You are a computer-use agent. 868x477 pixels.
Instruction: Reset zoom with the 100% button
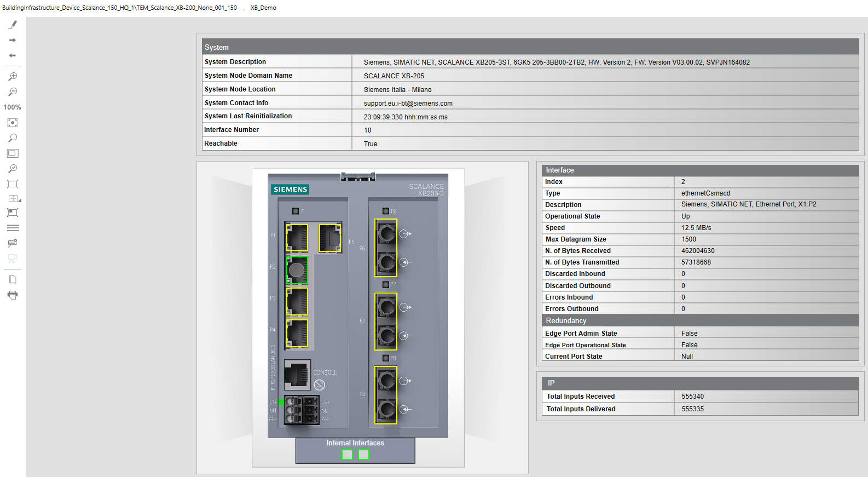pos(13,107)
